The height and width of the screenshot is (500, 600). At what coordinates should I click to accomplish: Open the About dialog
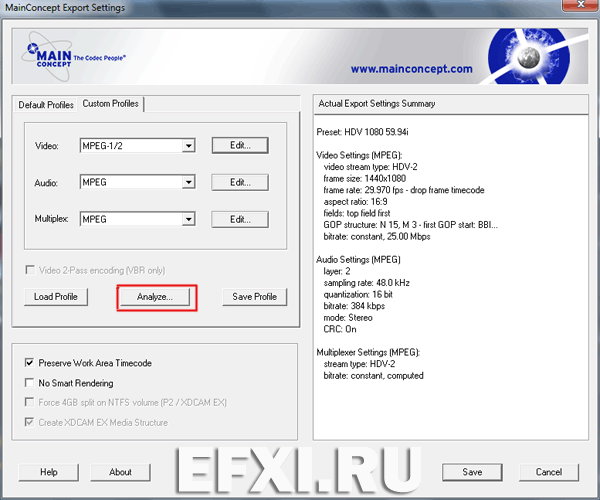coord(120,472)
